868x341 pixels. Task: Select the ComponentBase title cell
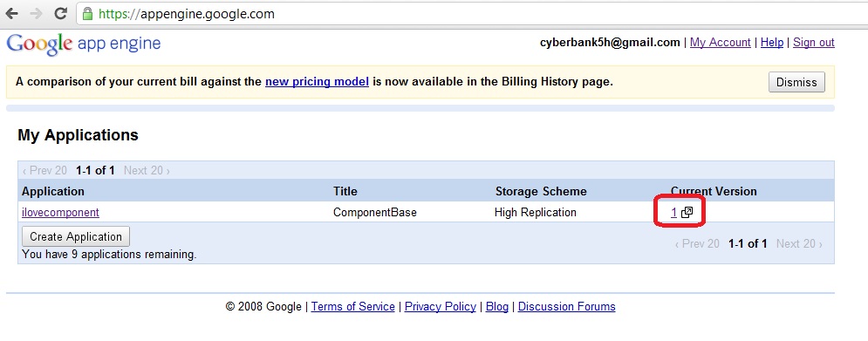[375, 212]
